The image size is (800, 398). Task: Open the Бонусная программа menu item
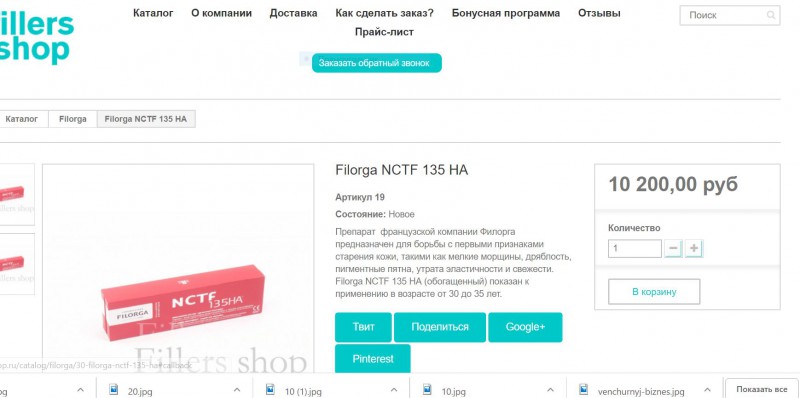[506, 13]
